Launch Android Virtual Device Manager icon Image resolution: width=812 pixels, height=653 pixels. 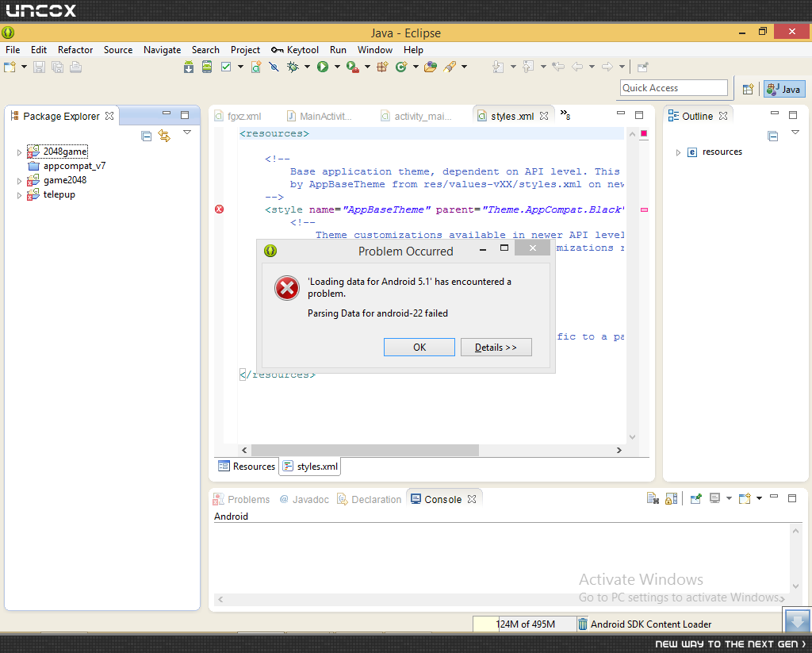(x=207, y=67)
